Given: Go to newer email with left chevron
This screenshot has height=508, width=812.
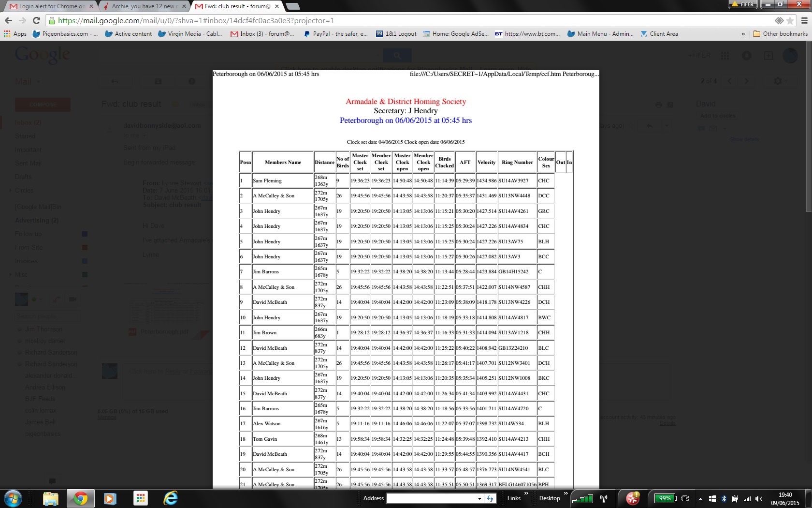Looking at the screenshot, I should pyautogui.click(x=730, y=81).
